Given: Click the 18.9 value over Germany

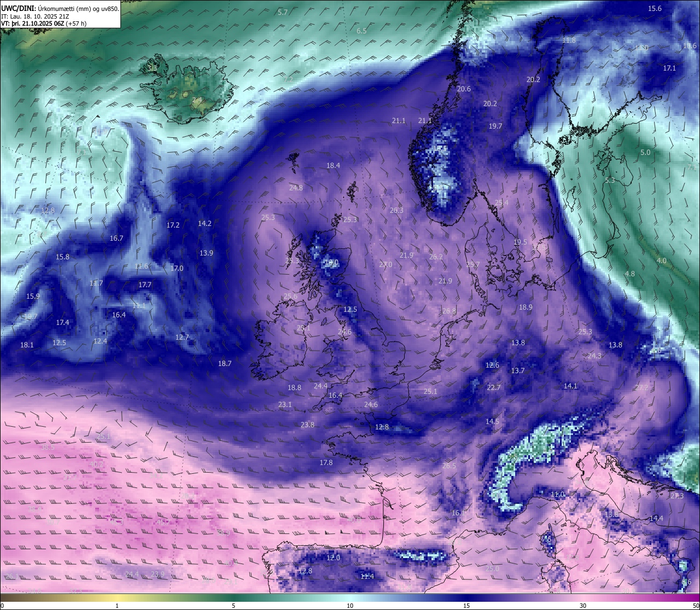Looking at the screenshot, I should click(526, 307).
